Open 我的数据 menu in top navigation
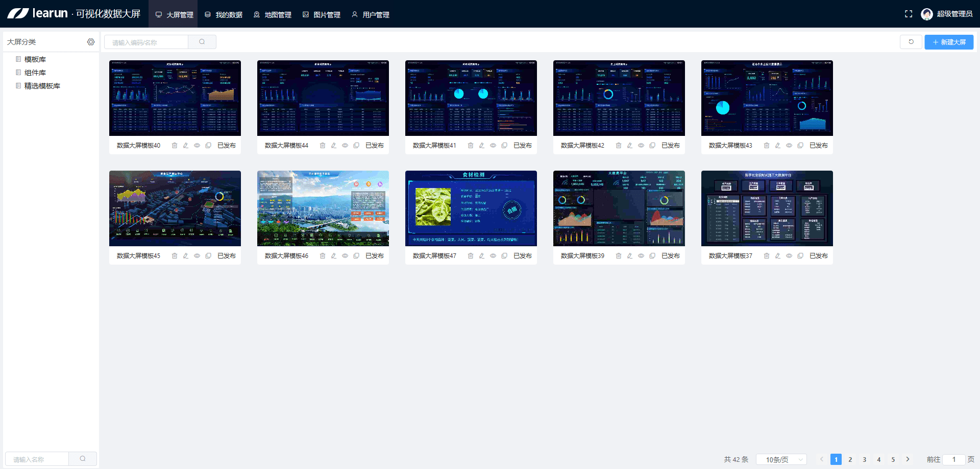980x469 pixels. click(x=224, y=15)
